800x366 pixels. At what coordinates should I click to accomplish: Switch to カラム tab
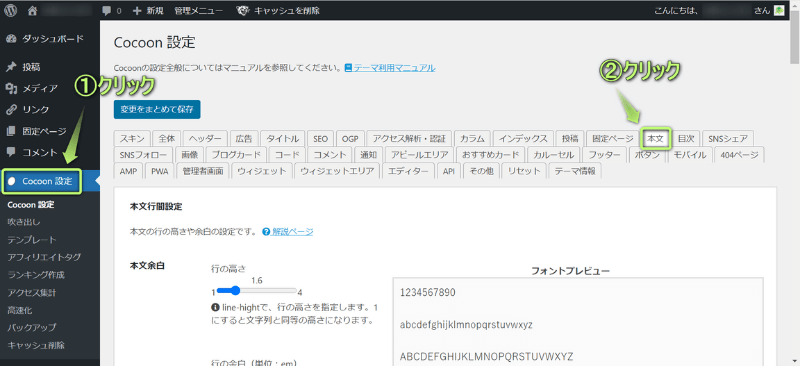472,138
